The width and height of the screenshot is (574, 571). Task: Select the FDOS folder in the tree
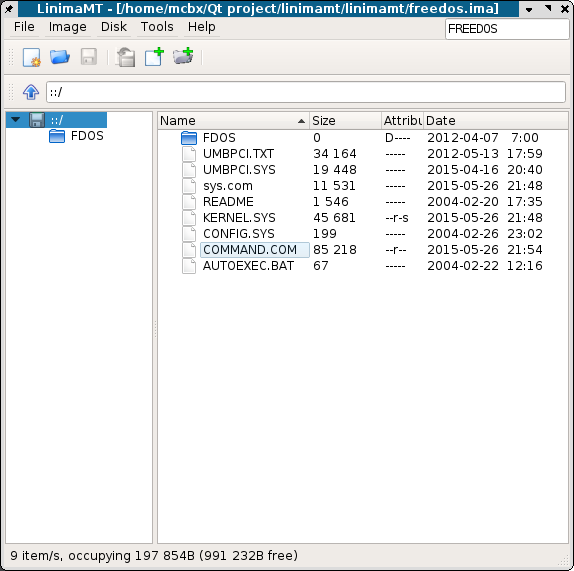(x=87, y=136)
